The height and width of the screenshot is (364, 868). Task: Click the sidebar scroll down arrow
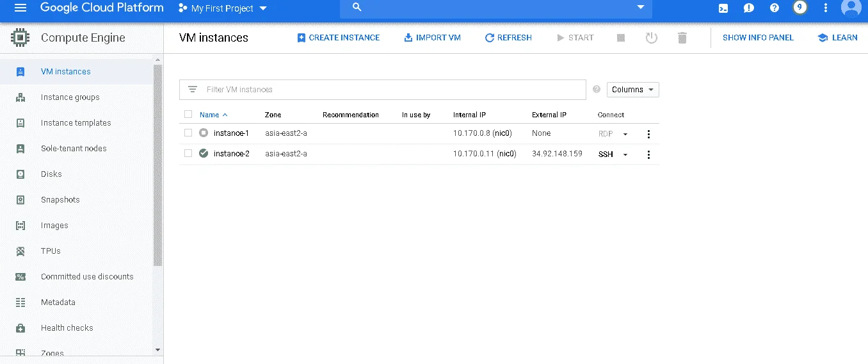[x=158, y=350]
